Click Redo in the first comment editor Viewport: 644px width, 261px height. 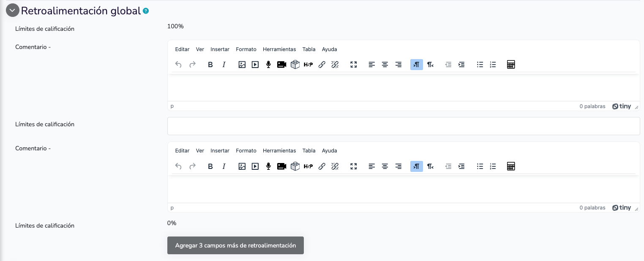pos(192,65)
